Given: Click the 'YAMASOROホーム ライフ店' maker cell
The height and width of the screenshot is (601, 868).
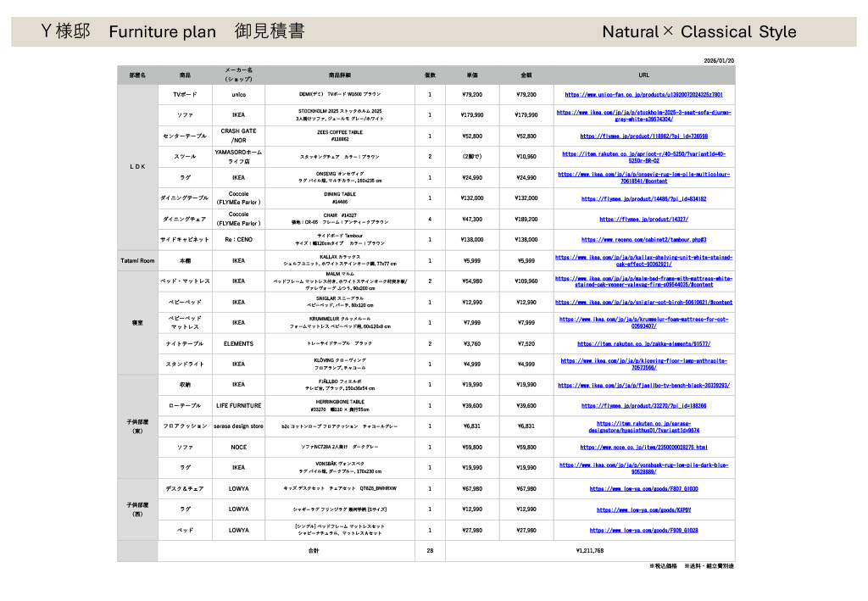Looking at the screenshot, I should click(238, 157).
